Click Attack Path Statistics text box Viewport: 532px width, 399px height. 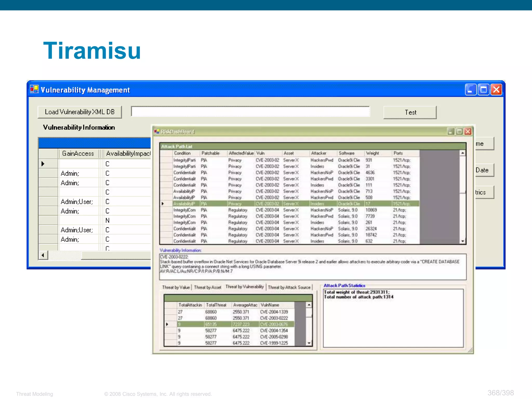393,318
